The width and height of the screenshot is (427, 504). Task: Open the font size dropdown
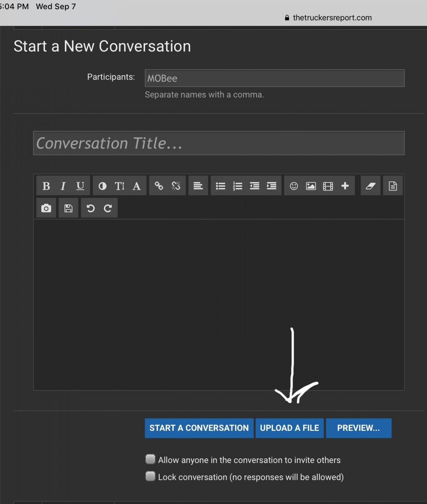[x=120, y=186]
